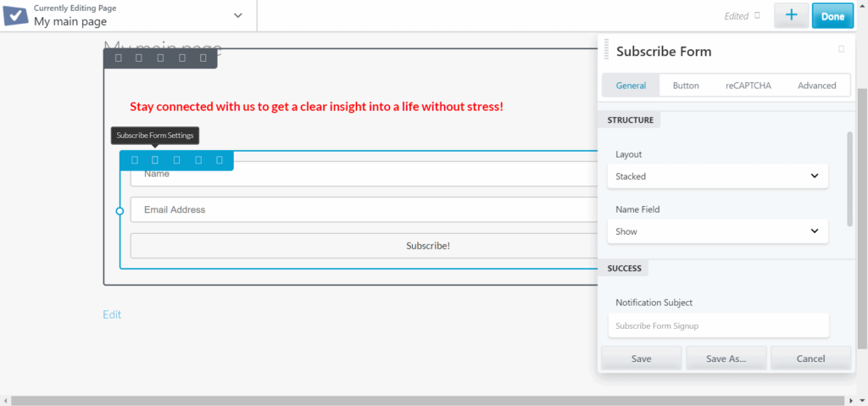The image size is (868, 406).
Task: Click the Save As... button
Action: 726,359
